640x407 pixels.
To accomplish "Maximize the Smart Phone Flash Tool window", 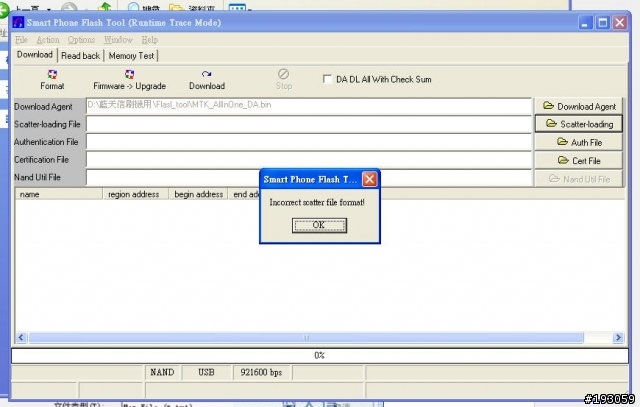I will click(x=602, y=22).
